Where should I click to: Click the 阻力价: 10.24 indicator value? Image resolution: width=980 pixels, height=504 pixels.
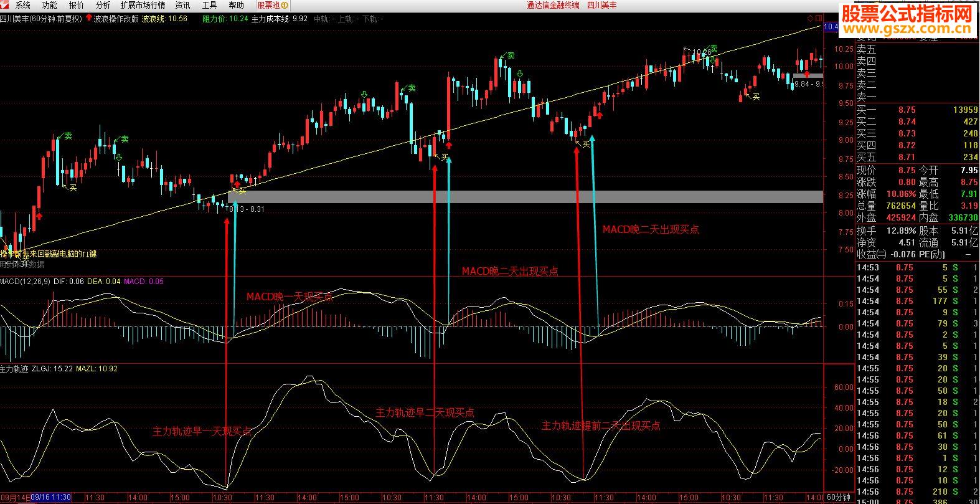point(225,19)
